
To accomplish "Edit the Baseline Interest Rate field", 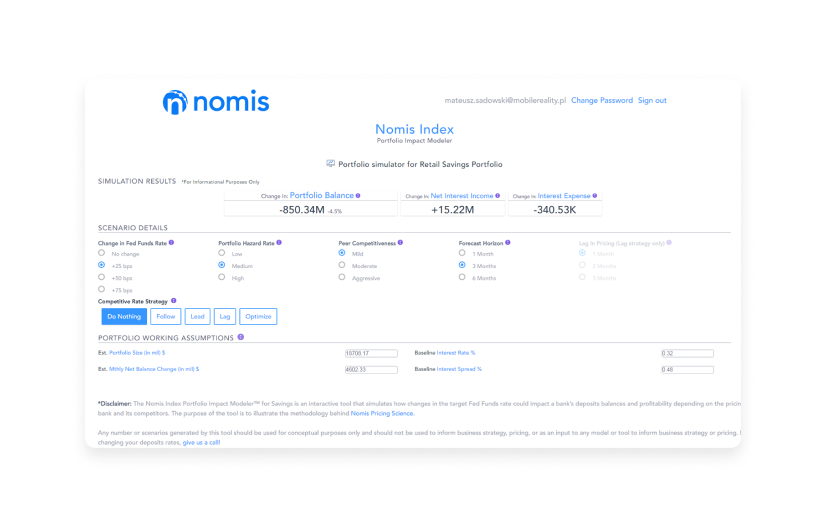I will pyautogui.click(x=687, y=354).
